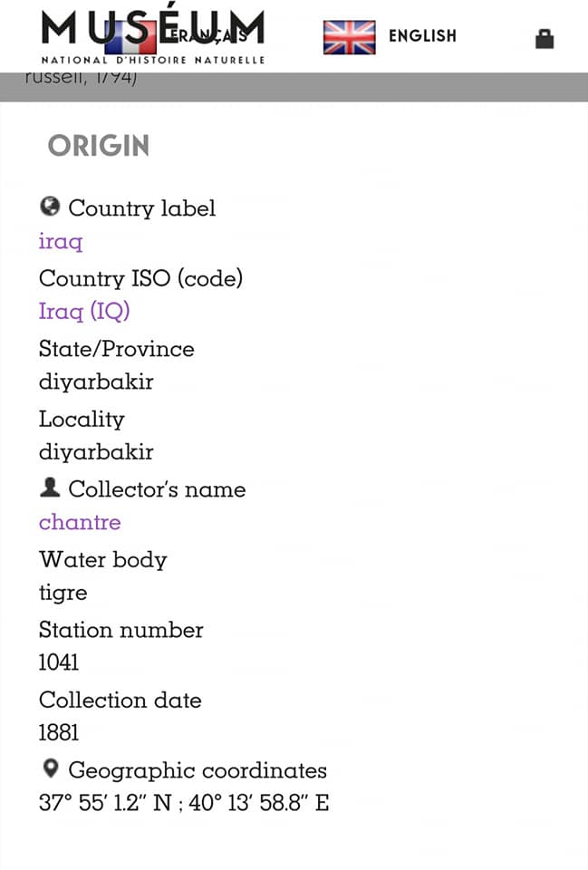The height and width of the screenshot is (870, 588).
Task: Click the Locality diyarbakir value
Action: tap(96, 452)
